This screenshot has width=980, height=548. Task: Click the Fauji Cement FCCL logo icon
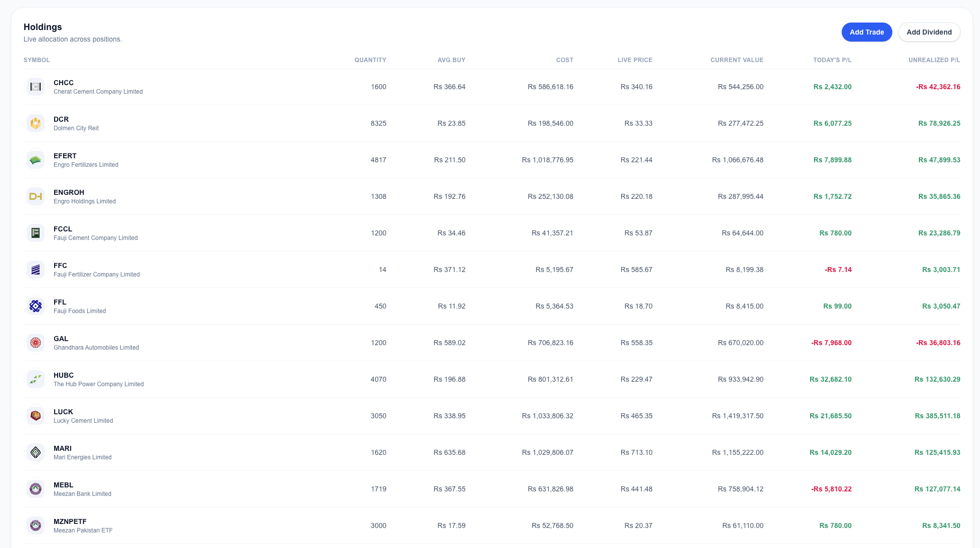36,233
